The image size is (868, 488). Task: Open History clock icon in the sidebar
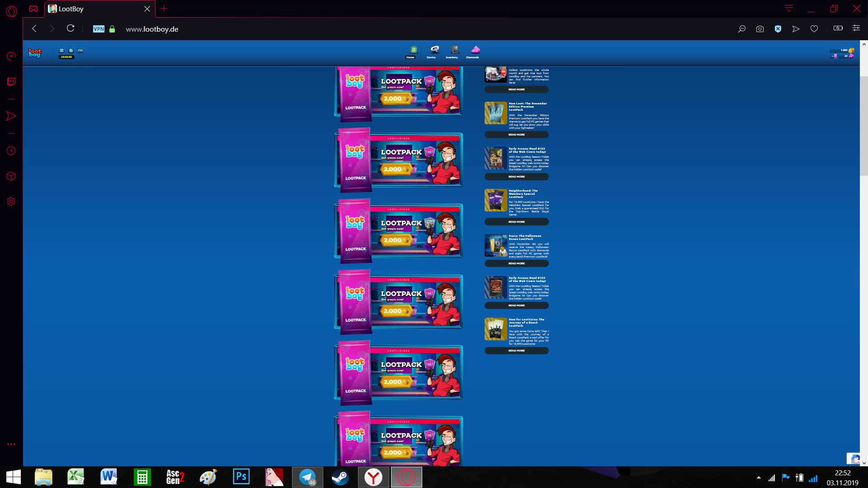(11, 151)
